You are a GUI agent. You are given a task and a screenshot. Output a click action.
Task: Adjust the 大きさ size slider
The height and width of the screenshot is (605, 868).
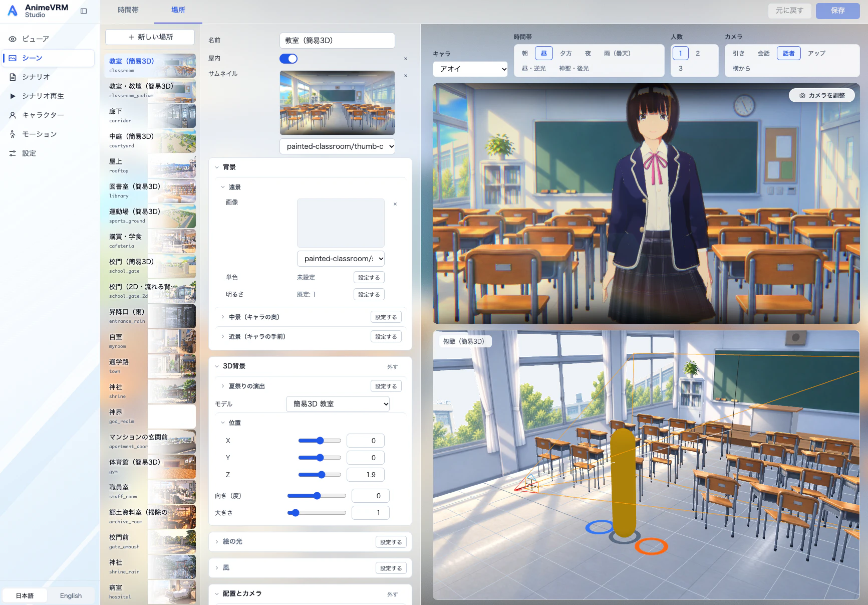[x=317, y=513]
